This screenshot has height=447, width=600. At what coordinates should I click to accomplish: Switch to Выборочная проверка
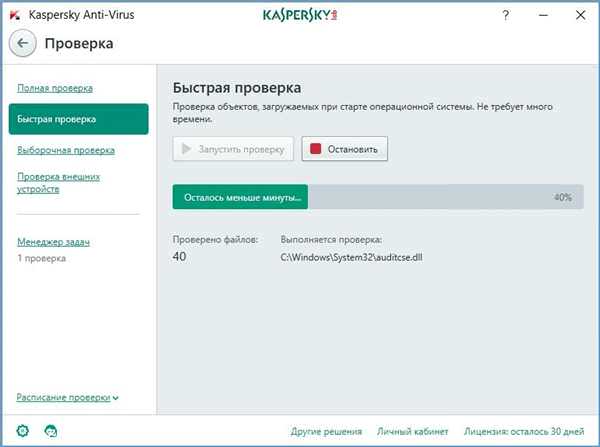tap(66, 150)
